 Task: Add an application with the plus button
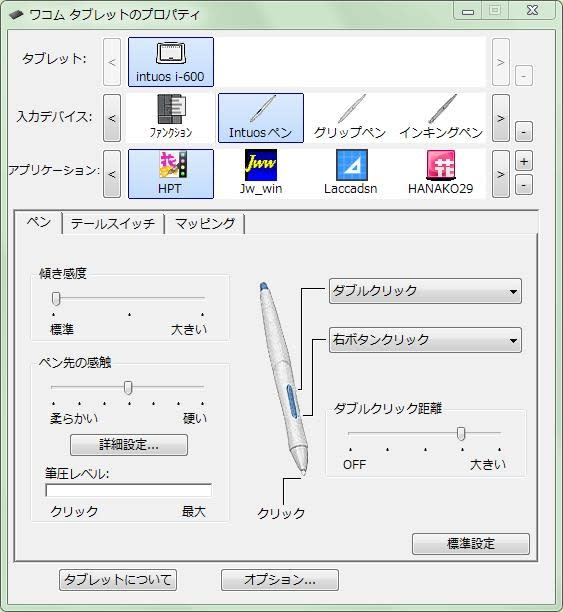coord(524,162)
